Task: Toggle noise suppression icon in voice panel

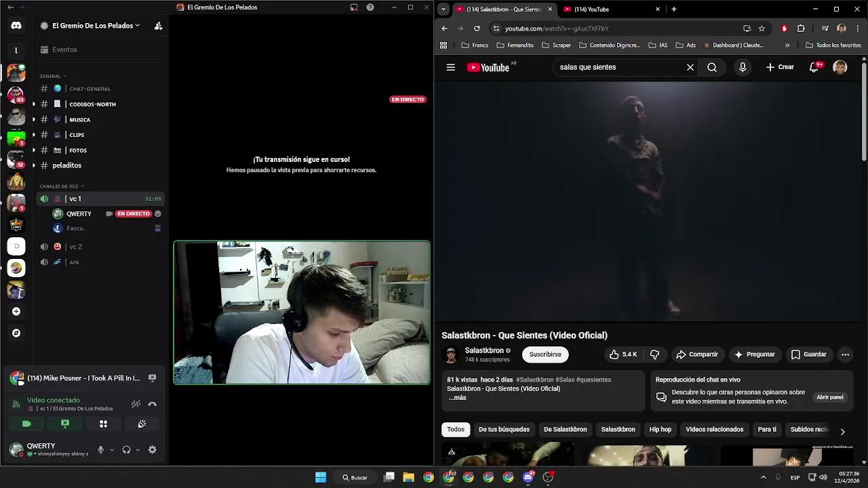Action: [136, 404]
